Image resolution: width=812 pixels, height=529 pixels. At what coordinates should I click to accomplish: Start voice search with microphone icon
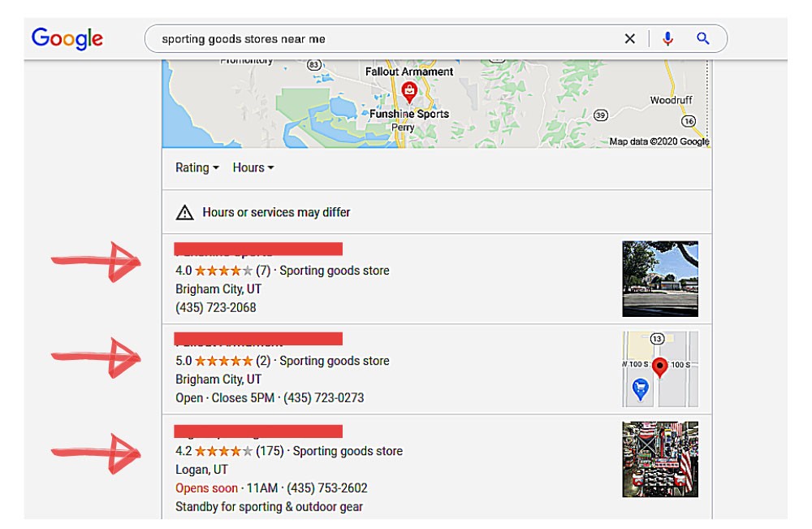pos(667,38)
